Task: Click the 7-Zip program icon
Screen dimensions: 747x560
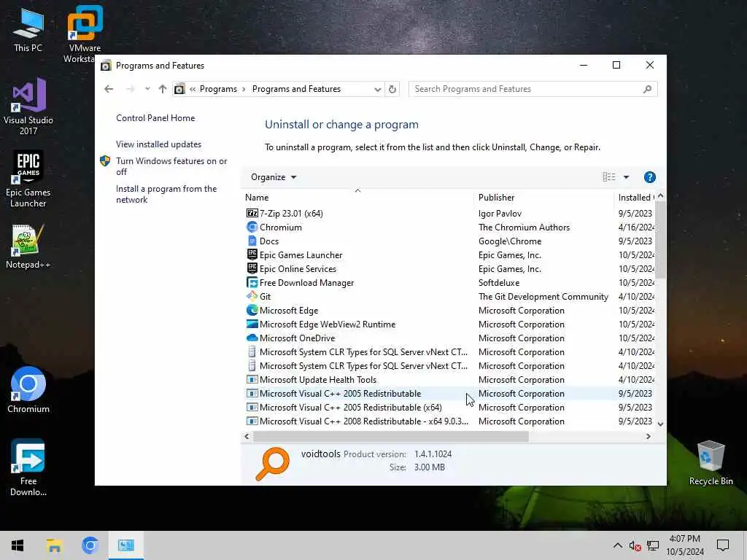Action: [252, 214]
